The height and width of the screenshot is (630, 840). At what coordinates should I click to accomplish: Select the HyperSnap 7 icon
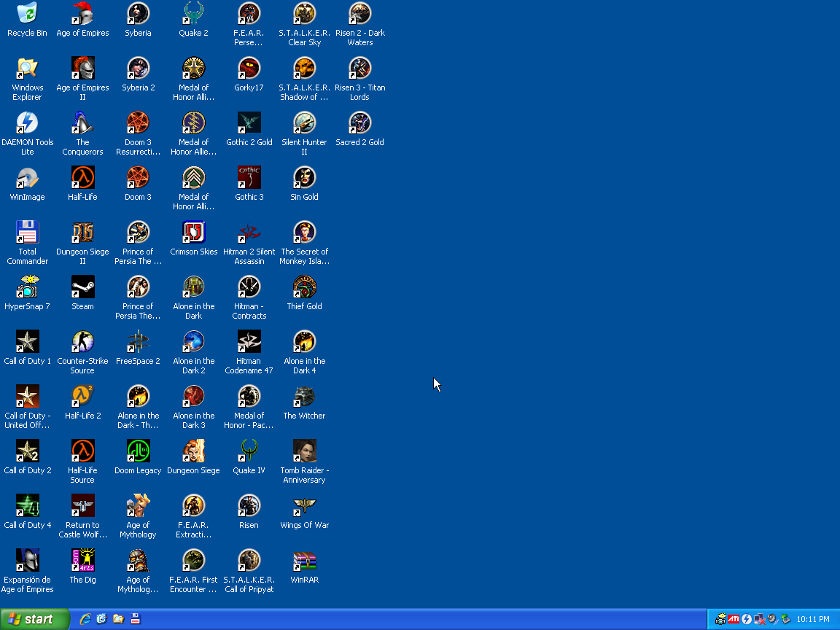tap(27, 287)
